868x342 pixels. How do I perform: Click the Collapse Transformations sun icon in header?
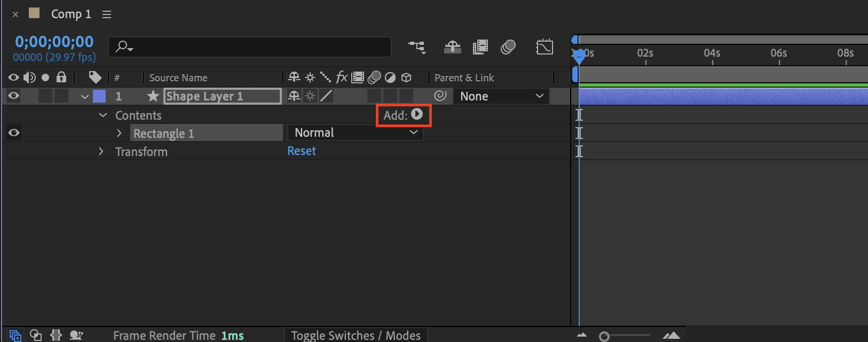coord(310,77)
